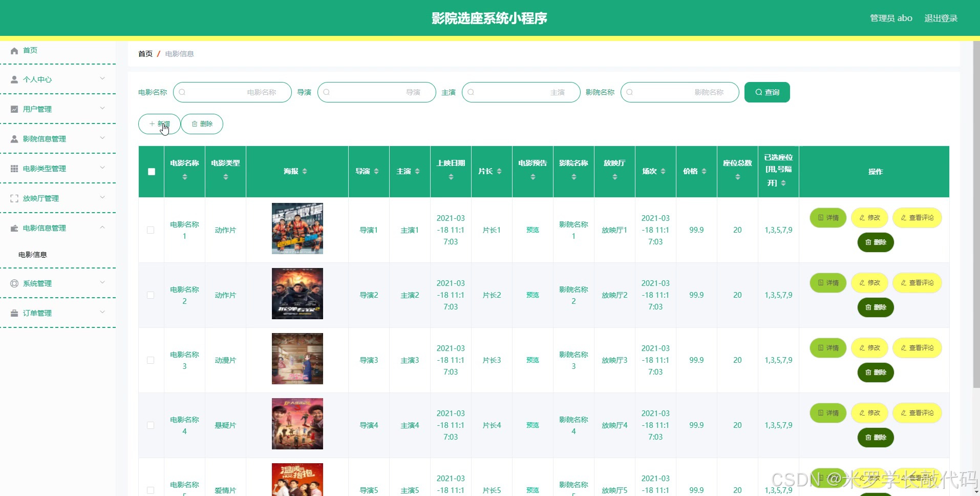This screenshot has width=980, height=496.
Task: Sort table by 场次 column arrows
Action: point(663,171)
